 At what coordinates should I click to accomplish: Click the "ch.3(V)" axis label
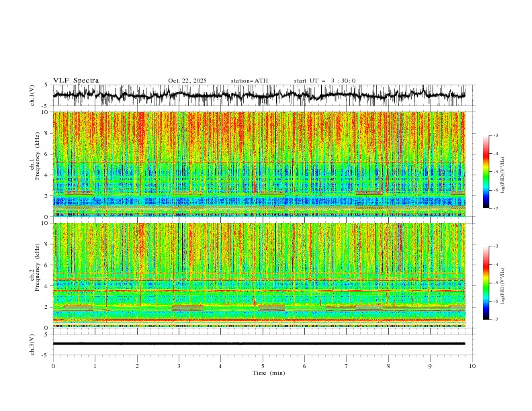click(x=32, y=345)
